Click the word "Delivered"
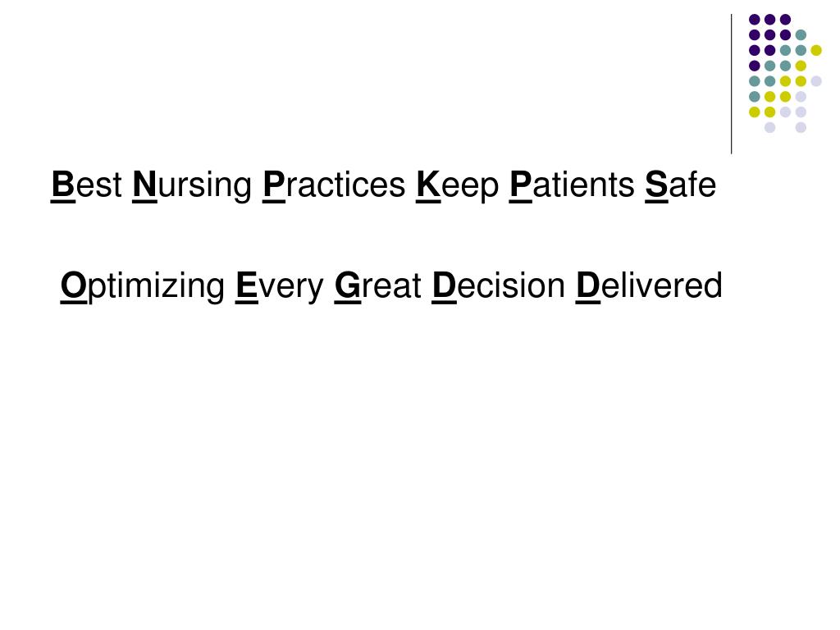The height and width of the screenshot is (630, 840). tap(649, 285)
